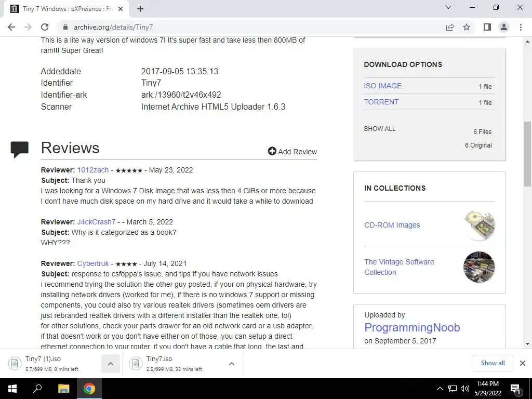
Task: Open the TORRENT download option
Action: point(381,102)
